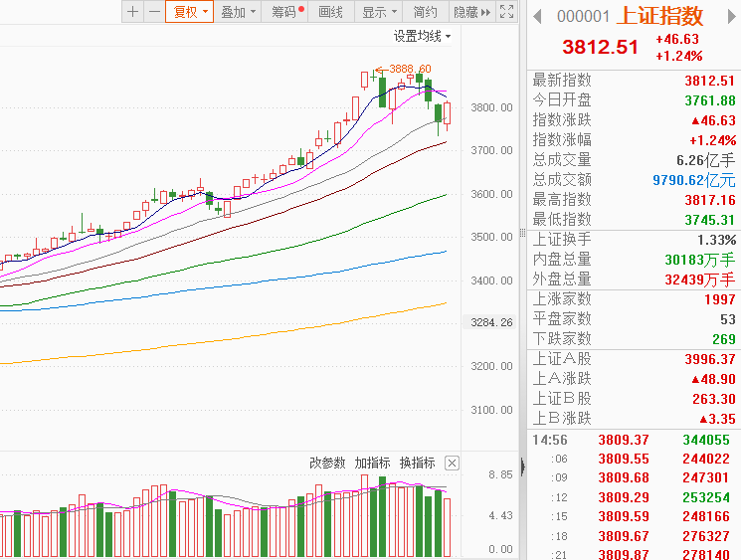The height and width of the screenshot is (560, 741).
Task: Zoom in the chart with plus button
Action: point(133,12)
